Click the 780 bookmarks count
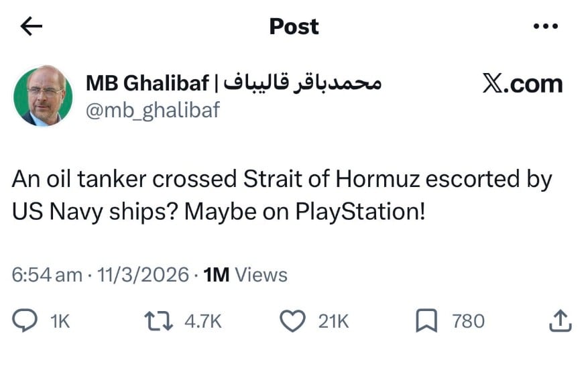Screen dimensions: 588x366 point(468,322)
